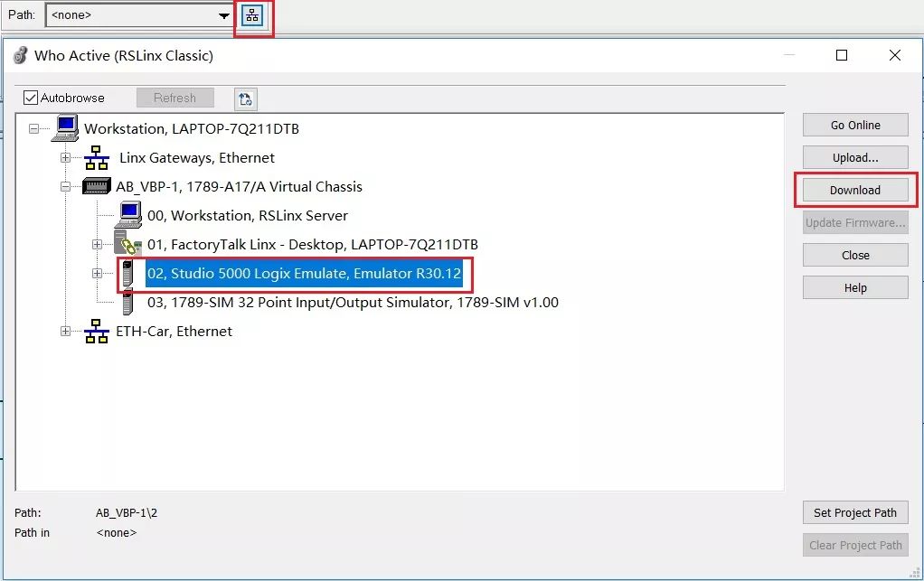
Task: Click the window resize grip at bottom corner
Action: pyautogui.click(x=915, y=572)
